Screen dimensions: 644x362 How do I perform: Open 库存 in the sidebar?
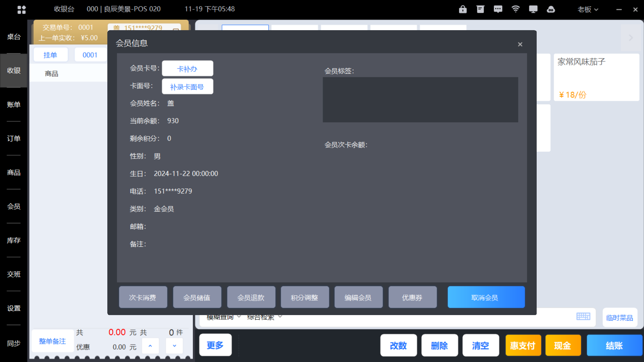[14, 240]
